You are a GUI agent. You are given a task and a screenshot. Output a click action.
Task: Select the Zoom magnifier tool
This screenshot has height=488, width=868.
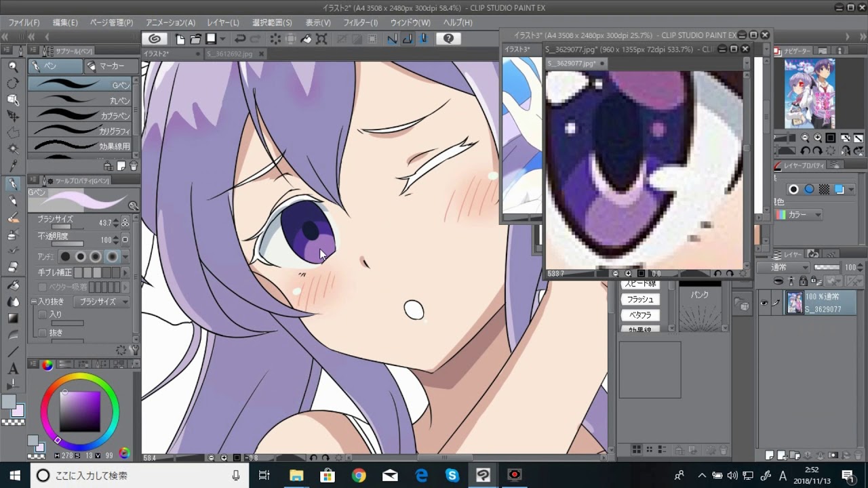[13, 66]
